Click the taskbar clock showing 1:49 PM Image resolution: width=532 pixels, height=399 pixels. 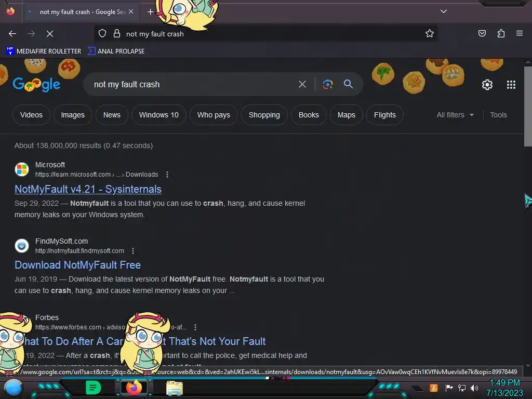tap(504, 388)
